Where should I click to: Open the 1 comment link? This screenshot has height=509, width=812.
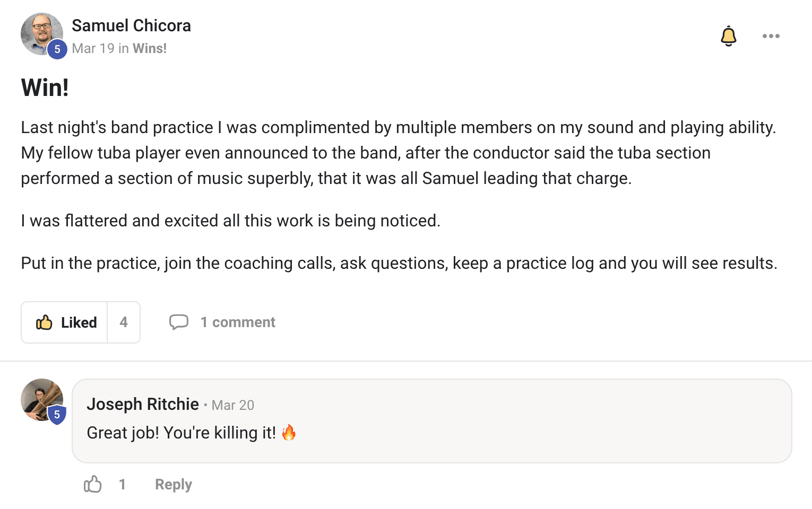click(238, 322)
